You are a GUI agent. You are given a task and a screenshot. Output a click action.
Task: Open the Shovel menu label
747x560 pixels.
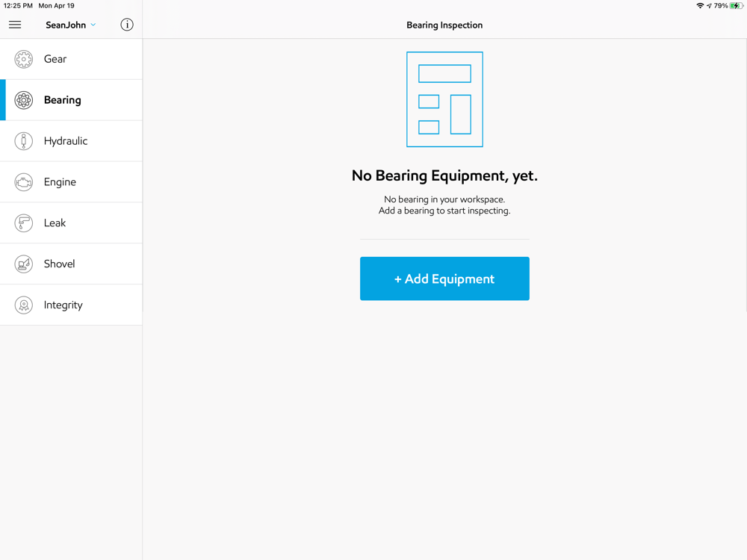pyautogui.click(x=60, y=264)
